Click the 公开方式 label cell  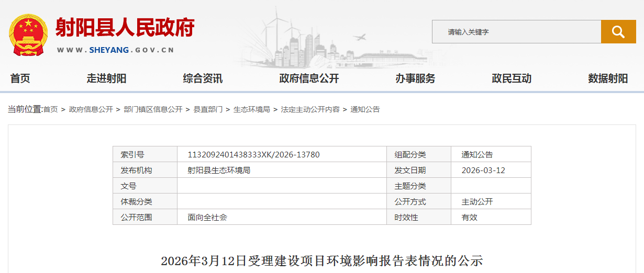pos(418,201)
